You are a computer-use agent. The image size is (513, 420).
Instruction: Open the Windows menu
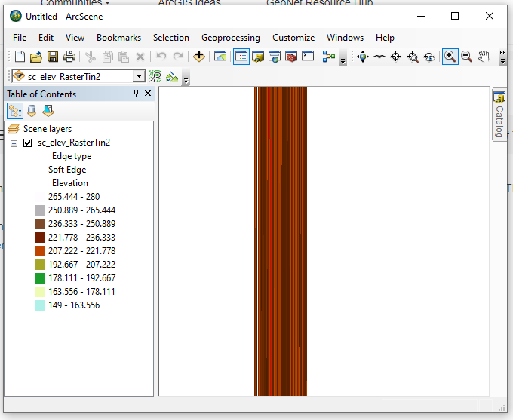345,38
